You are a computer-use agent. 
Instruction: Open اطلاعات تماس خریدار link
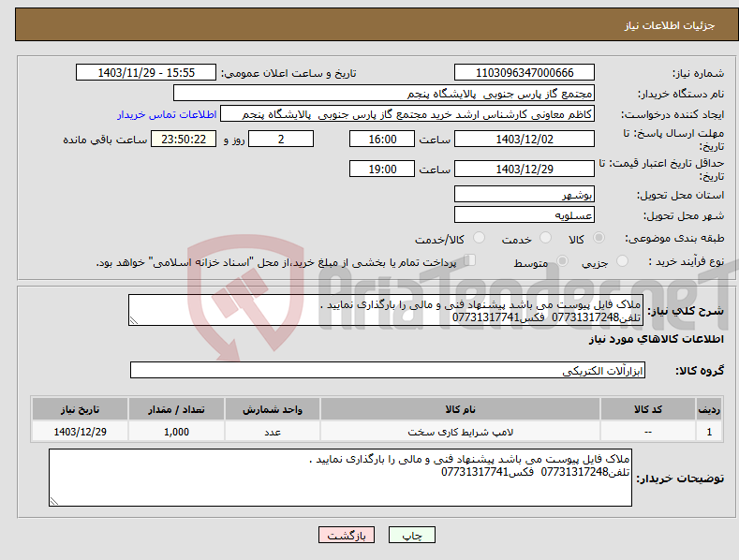[167, 114]
